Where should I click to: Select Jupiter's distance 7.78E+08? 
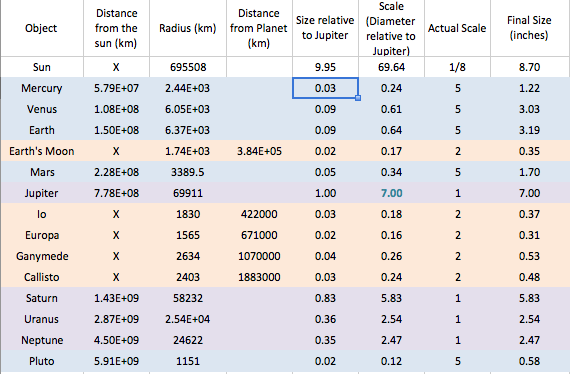click(x=116, y=193)
